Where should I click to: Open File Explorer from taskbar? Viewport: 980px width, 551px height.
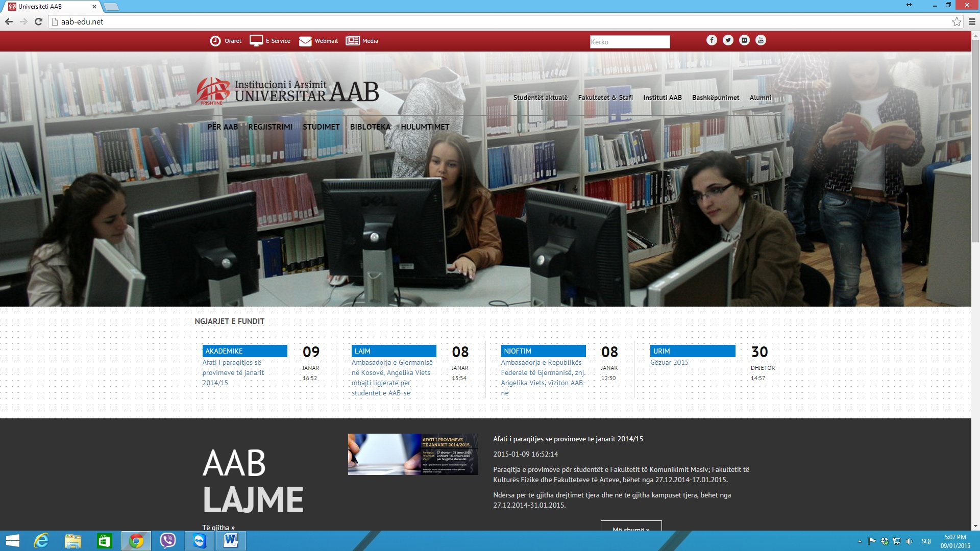[73, 541]
